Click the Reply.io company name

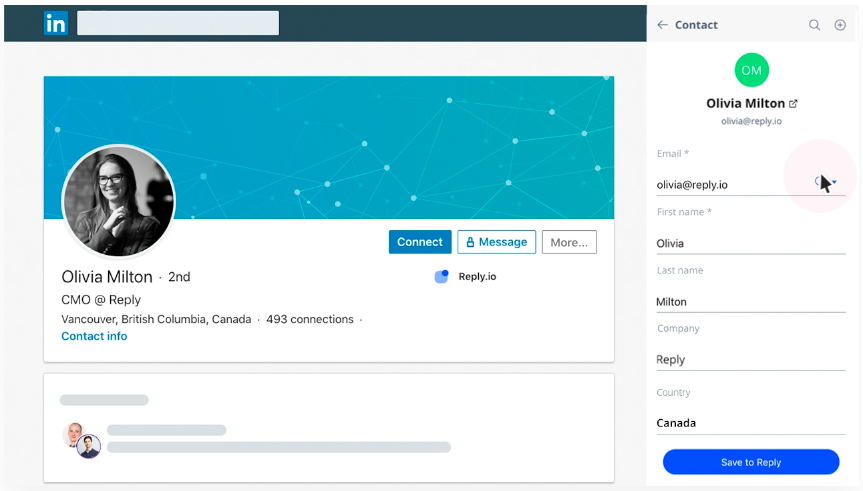point(477,276)
